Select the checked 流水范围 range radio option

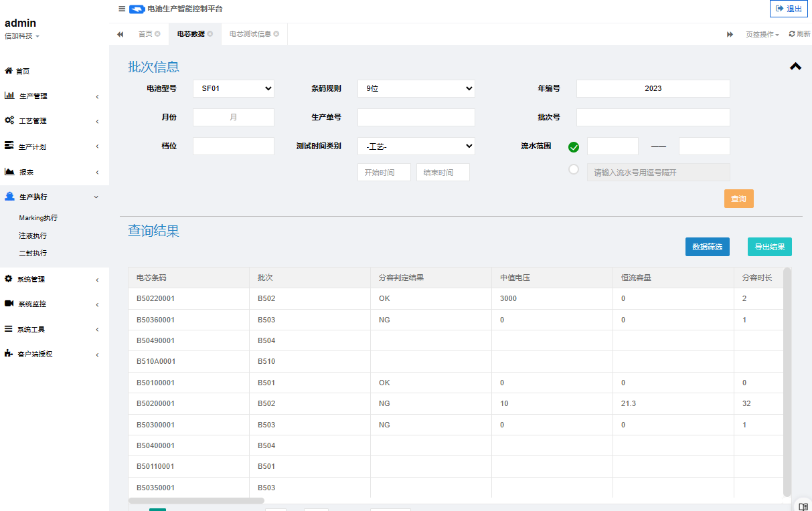574,147
